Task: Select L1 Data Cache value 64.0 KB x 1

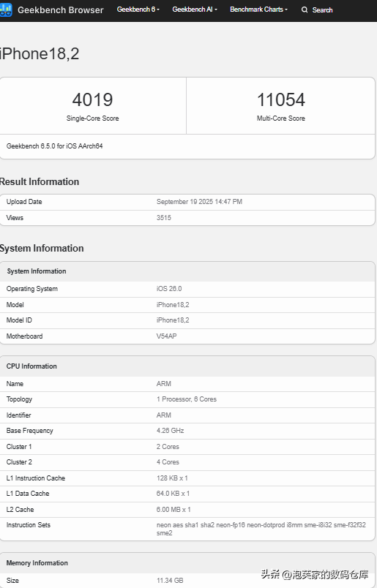Action: [x=173, y=494]
